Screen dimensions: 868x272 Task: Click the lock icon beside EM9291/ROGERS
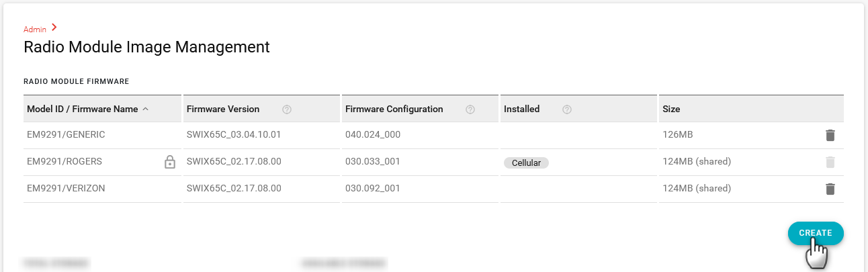170,162
